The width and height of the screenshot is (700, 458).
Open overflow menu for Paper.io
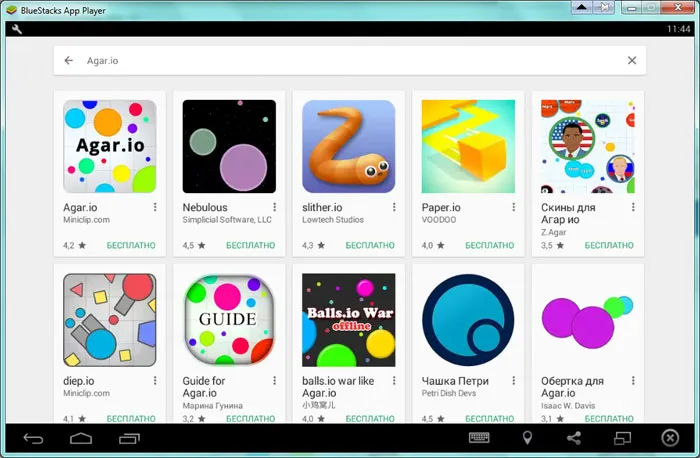tap(514, 208)
